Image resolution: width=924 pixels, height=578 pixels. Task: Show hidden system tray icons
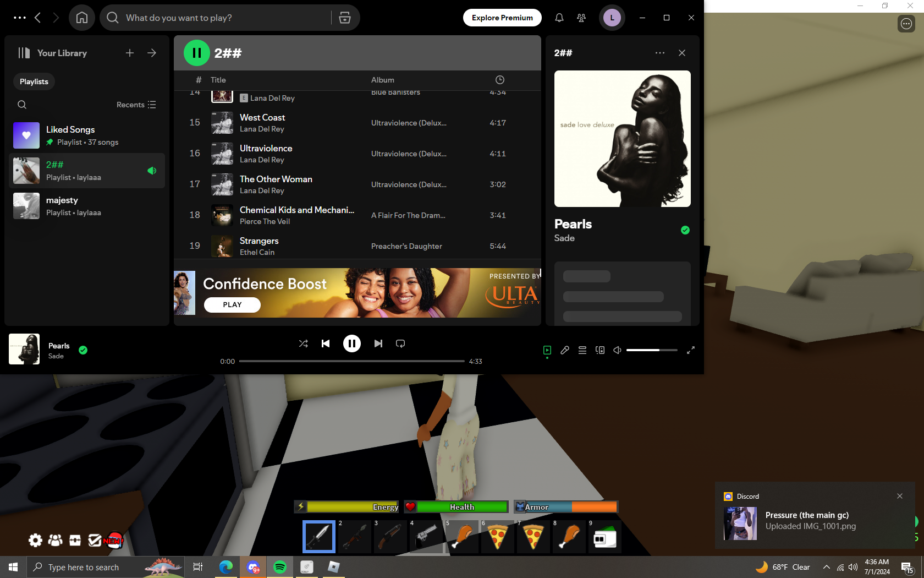[x=827, y=567]
